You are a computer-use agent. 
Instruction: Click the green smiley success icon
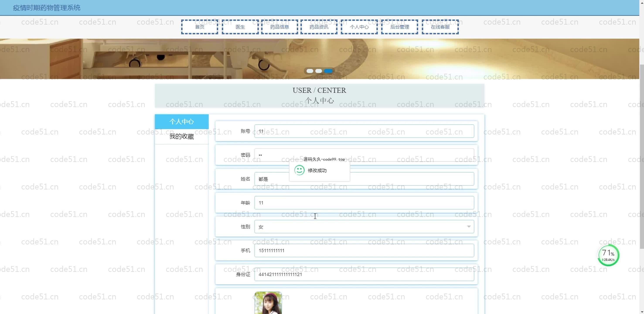pyautogui.click(x=299, y=170)
